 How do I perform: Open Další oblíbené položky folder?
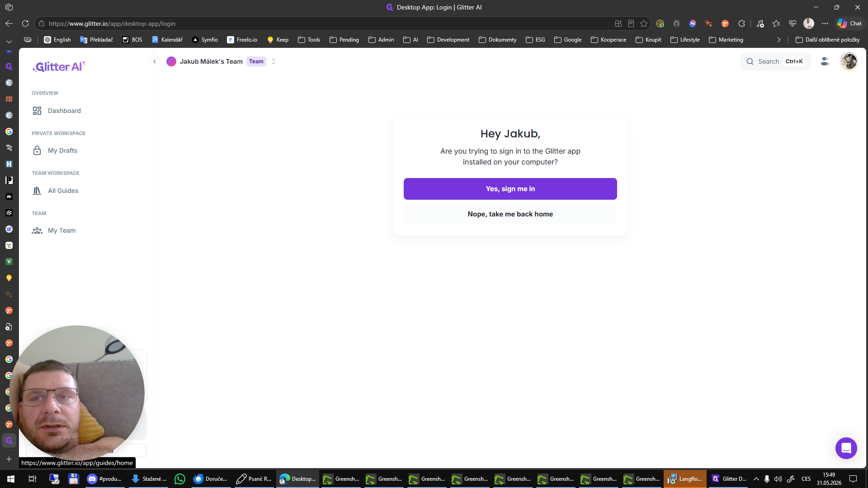click(827, 40)
